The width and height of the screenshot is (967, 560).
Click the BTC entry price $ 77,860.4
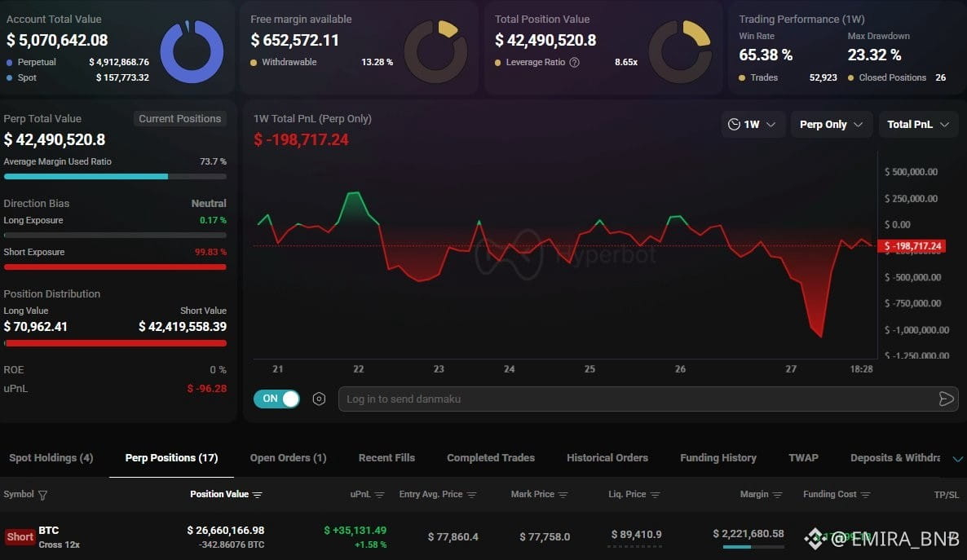(453, 536)
